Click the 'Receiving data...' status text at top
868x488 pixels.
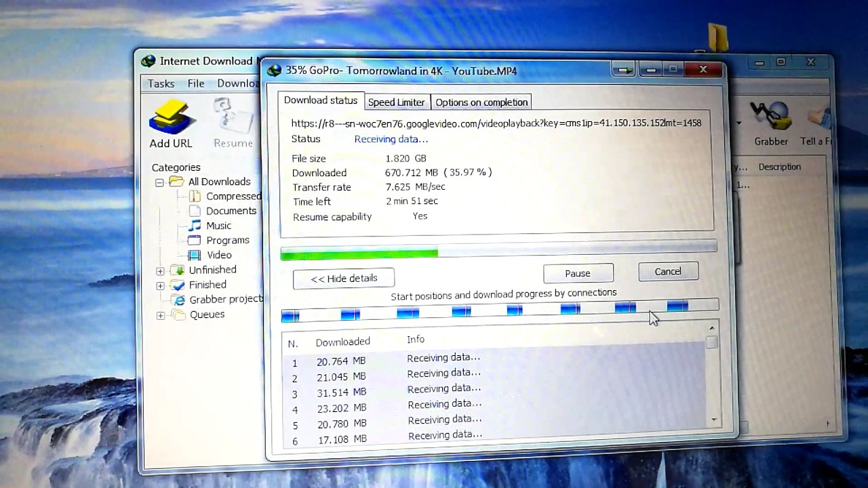coord(391,139)
